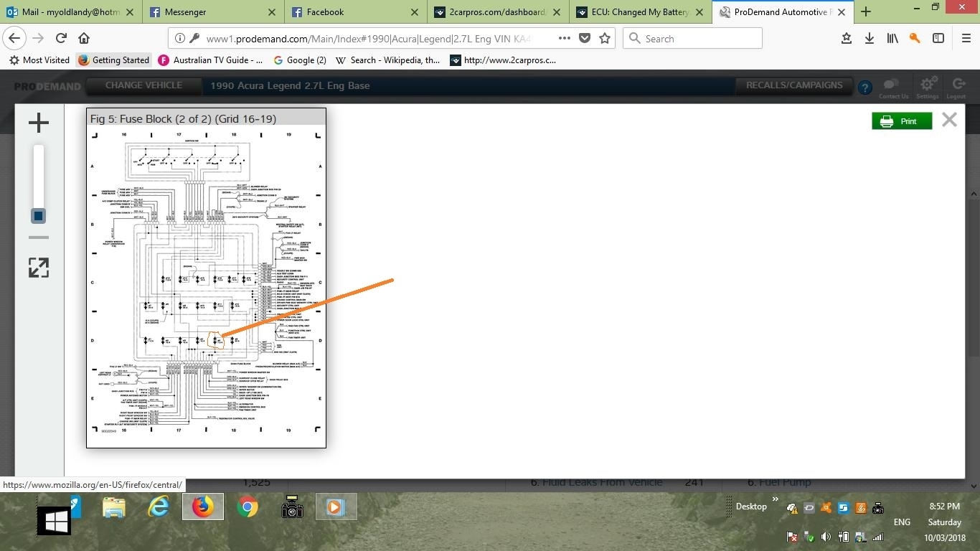The width and height of the screenshot is (980, 551).
Task: Open File Explorer from taskbar
Action: [114, 508]
